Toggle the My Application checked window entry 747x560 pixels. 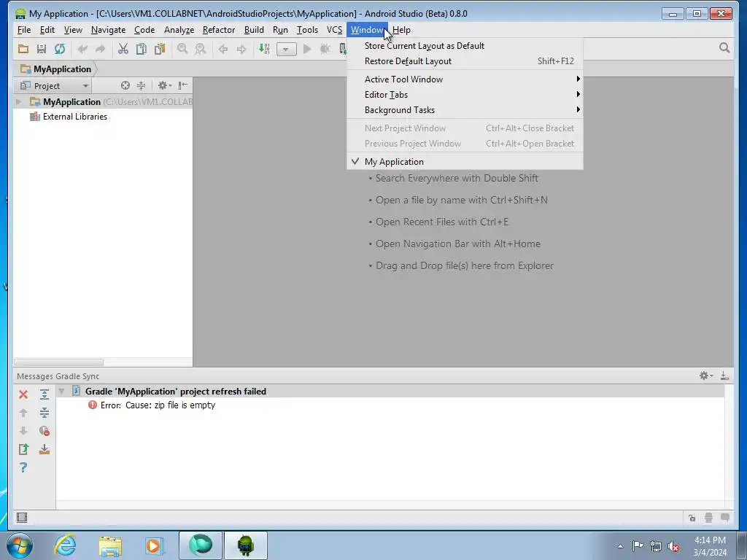click(465, 161)
